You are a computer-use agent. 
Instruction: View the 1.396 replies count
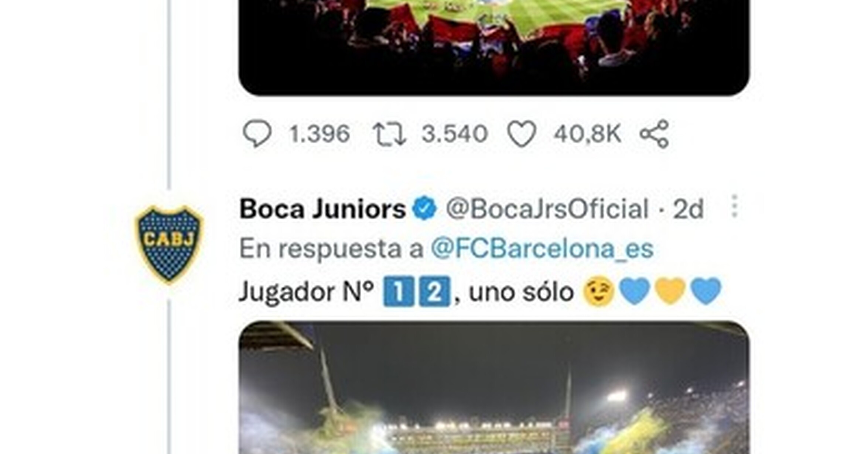[x=319, y=134]
